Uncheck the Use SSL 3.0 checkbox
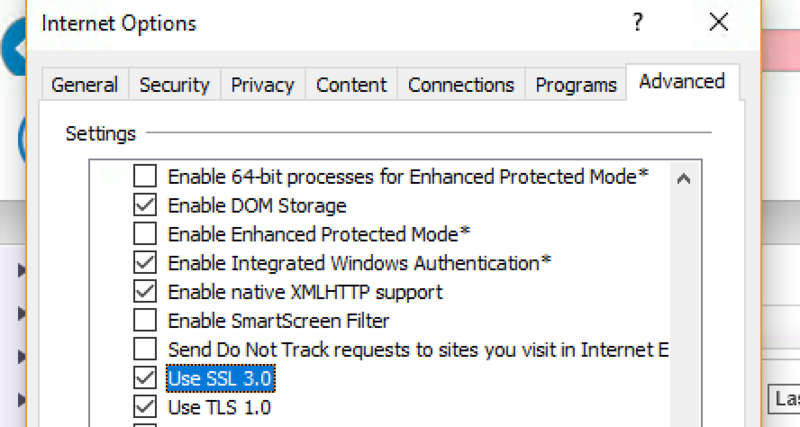The image size is (800, 427). [x=145, y=378]
